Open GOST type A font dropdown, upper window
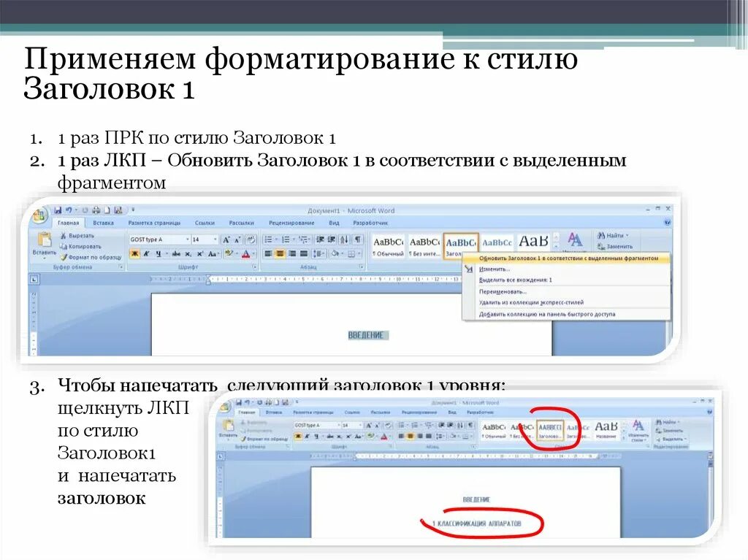 pos(188,239)
